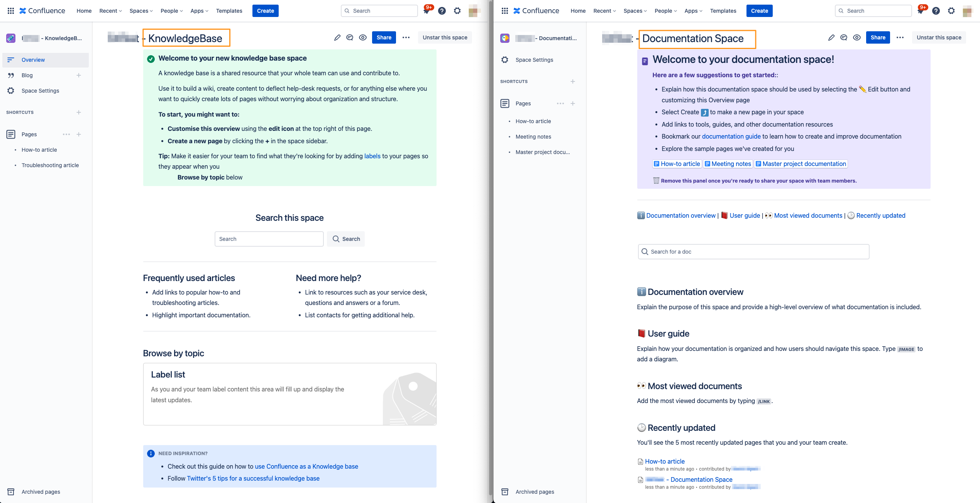The height and width of the screenshot is (503, 980).
Task: Click the Search for a doc field
Action: point(753,252)
